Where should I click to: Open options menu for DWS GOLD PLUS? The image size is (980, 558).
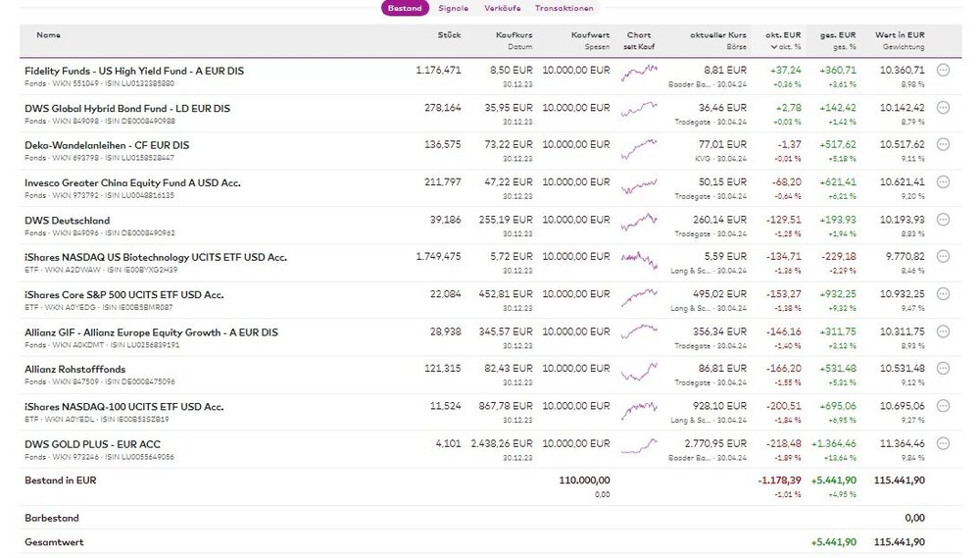pos(943,444)
